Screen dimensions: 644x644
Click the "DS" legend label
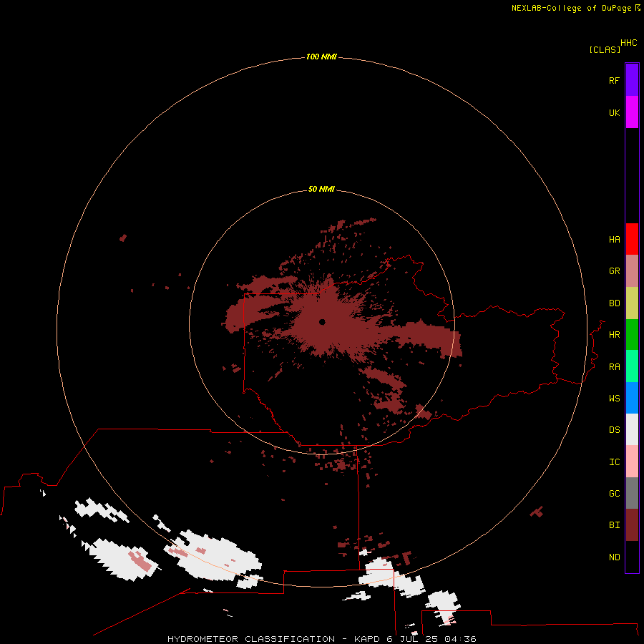tap(615, 429)
